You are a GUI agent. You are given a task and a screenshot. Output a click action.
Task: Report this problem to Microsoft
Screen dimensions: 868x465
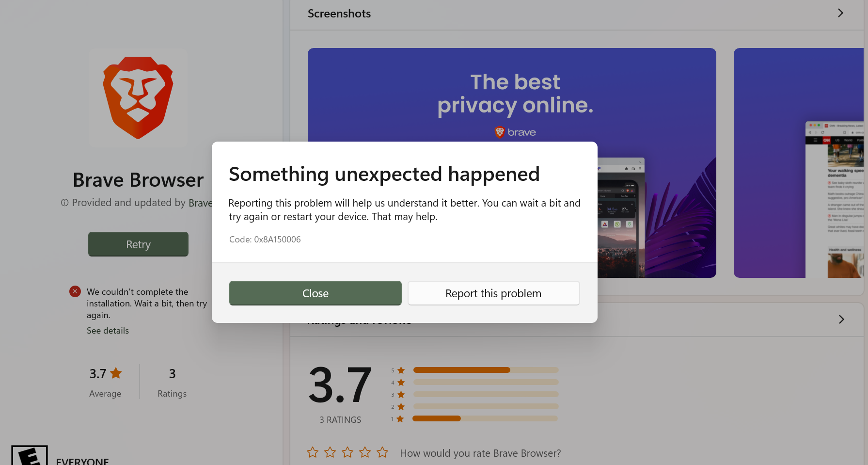(493, 293)
